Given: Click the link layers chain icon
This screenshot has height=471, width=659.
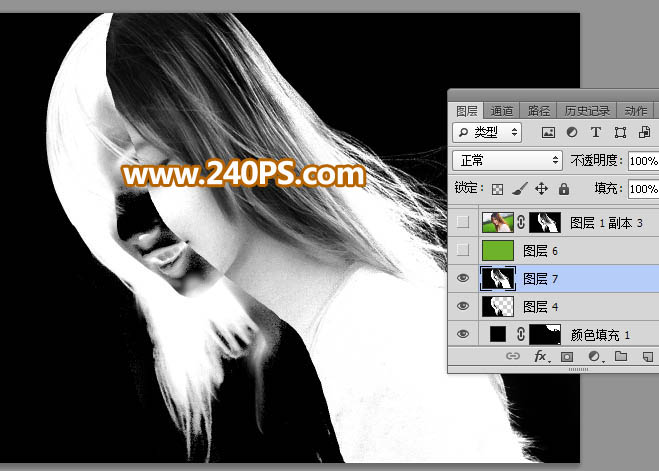Looking at the screenshot, I should pyautogui.click(x=513, y=356).
